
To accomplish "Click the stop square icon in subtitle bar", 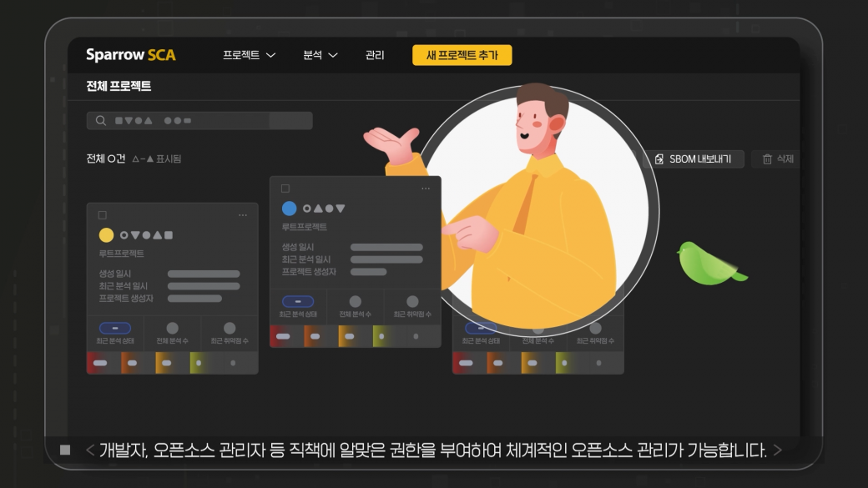I will [65, 450].
